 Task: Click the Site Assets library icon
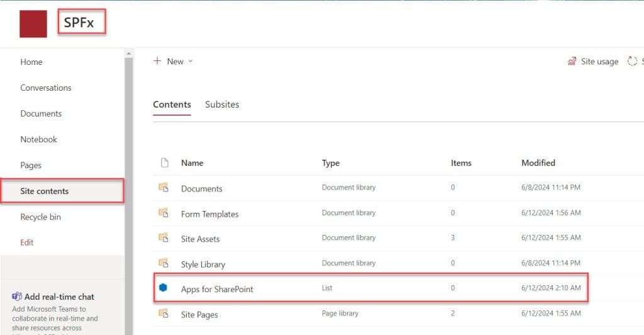(x=164, y=237)
